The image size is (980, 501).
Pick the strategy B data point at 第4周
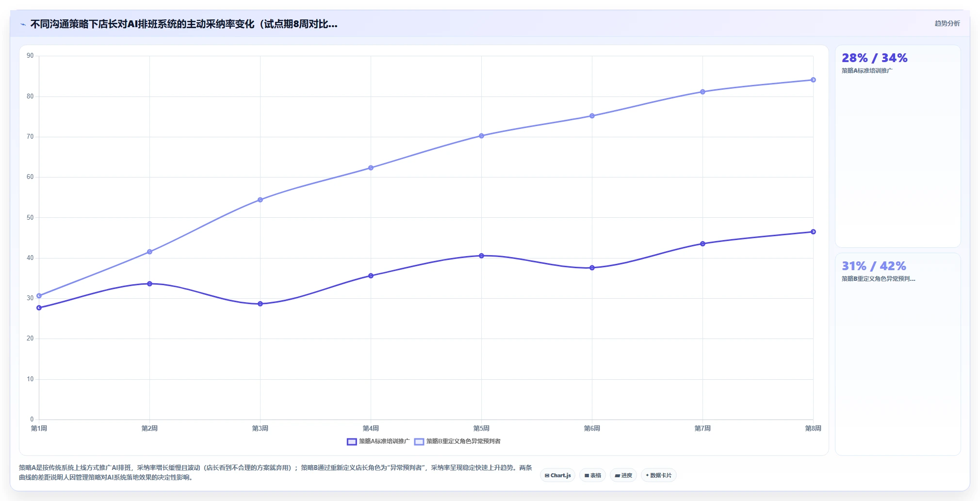(371, 168)
